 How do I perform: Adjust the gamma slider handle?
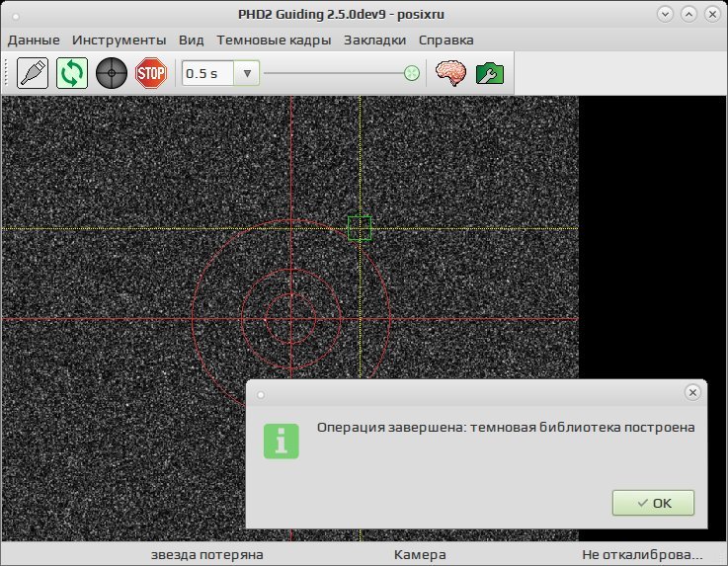point(412,73)
